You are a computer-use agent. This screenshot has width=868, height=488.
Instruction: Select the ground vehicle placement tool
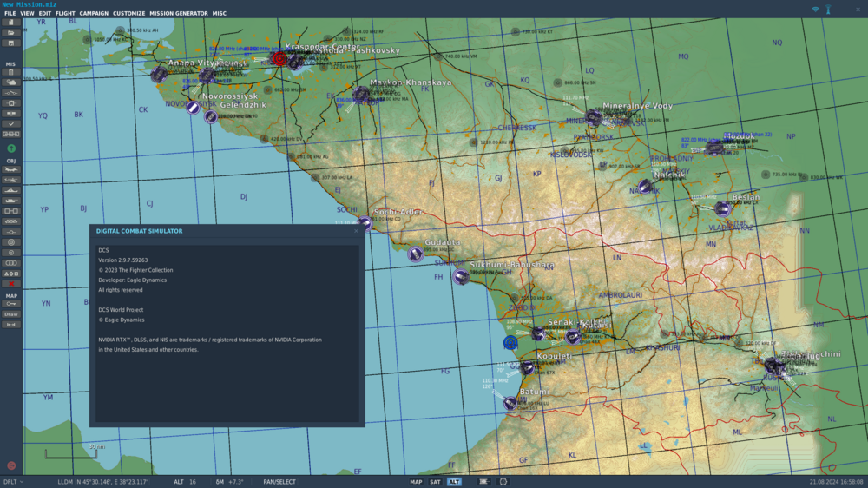tap(10, 201)
